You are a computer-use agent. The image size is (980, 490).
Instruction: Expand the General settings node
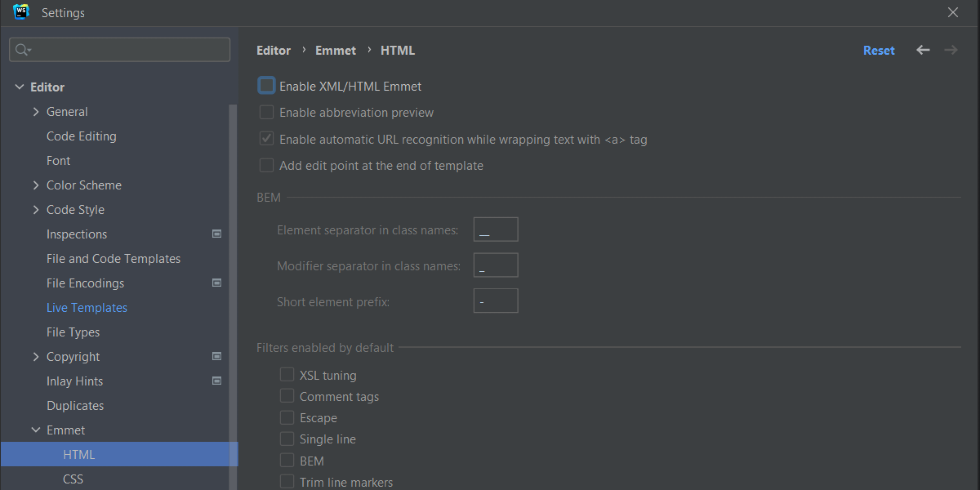[36, 112]
